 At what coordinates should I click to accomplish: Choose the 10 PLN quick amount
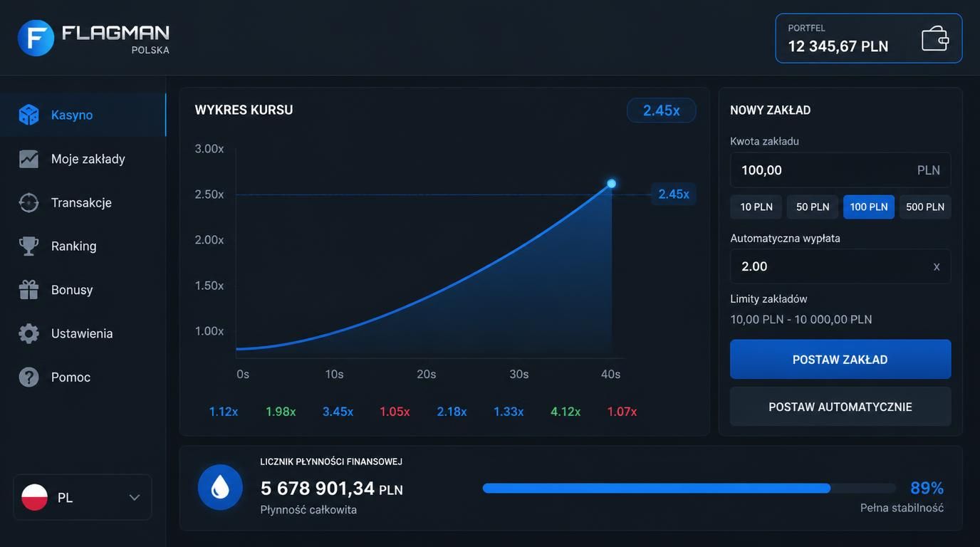[x=756, y=207]
